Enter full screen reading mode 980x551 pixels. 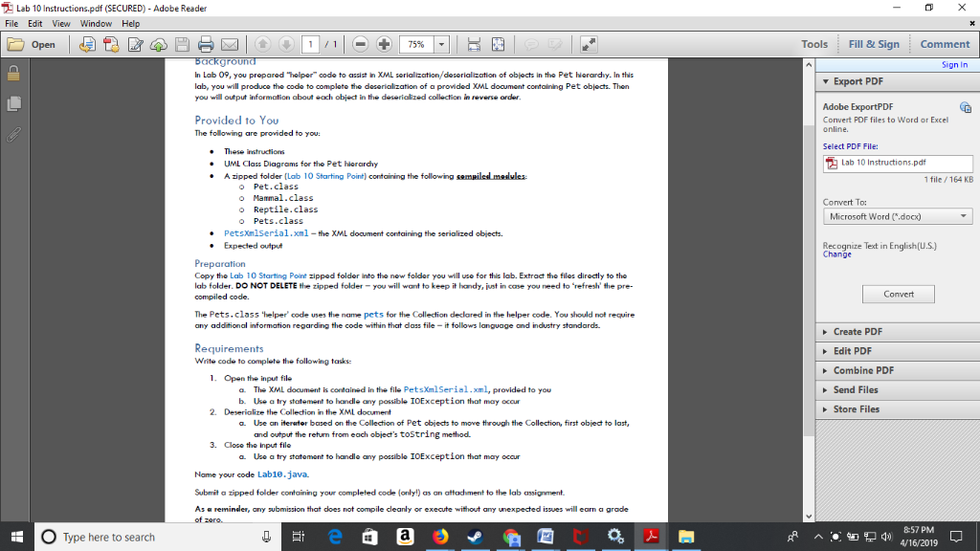[x=590, y=44]
